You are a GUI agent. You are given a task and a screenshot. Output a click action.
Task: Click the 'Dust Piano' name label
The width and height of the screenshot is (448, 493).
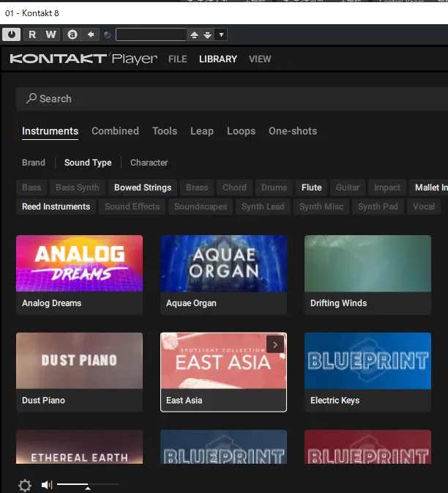[x=43, y=400]
